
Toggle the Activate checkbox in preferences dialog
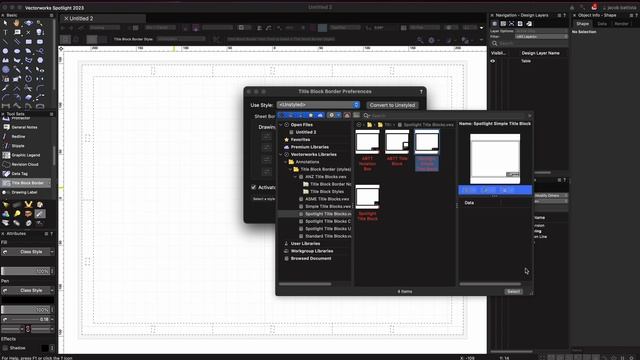(253, 187)
